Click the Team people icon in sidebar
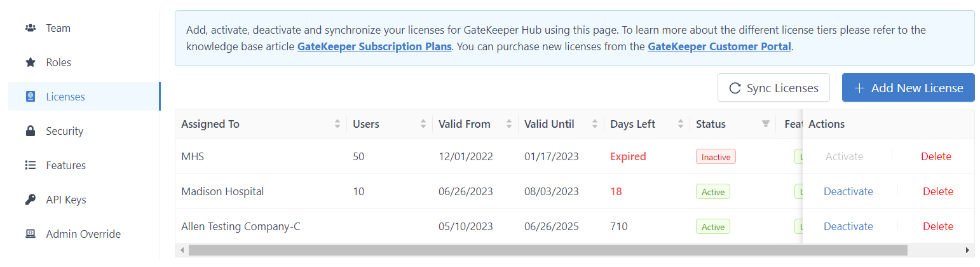 click(x=30, y=28)
